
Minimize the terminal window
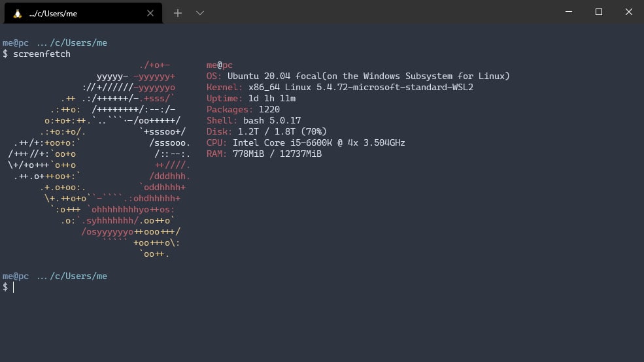pos(569,12)
